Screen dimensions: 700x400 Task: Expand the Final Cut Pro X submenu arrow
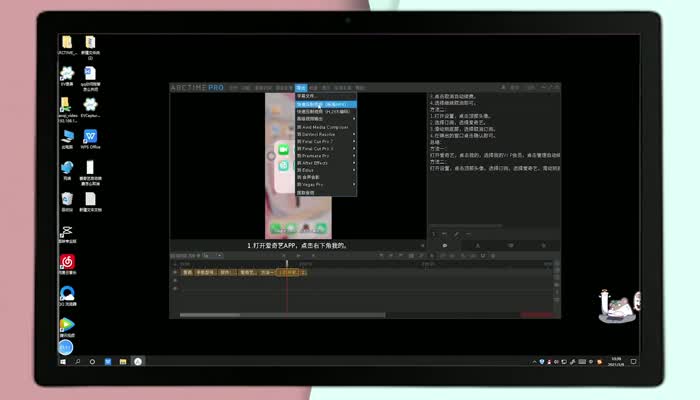[x=354, y=149]
